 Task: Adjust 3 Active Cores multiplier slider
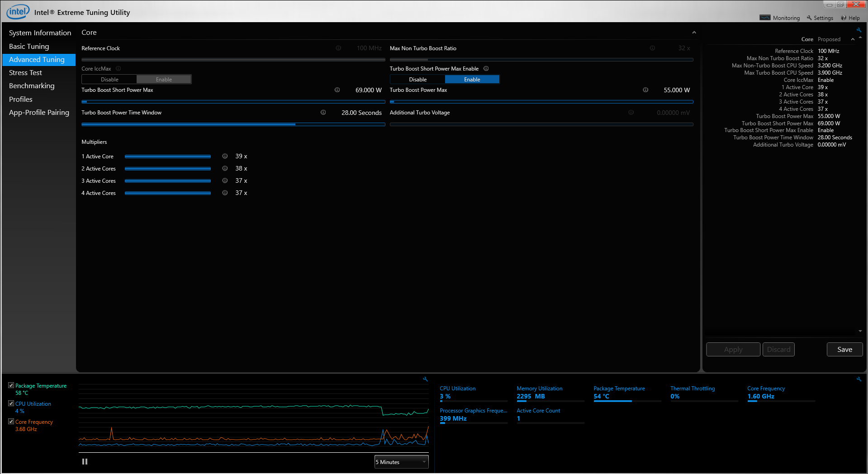pyautogui.click(x=168, y=181)
